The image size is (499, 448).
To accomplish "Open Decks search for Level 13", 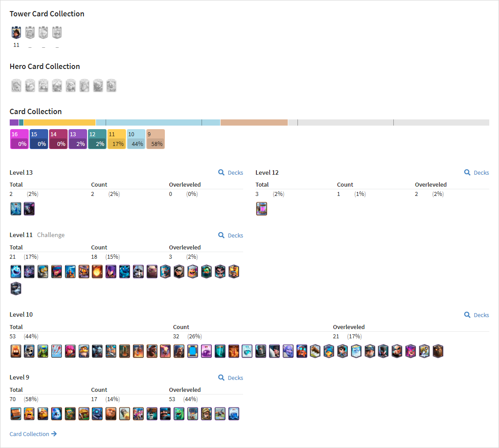I will pos(231,172).
